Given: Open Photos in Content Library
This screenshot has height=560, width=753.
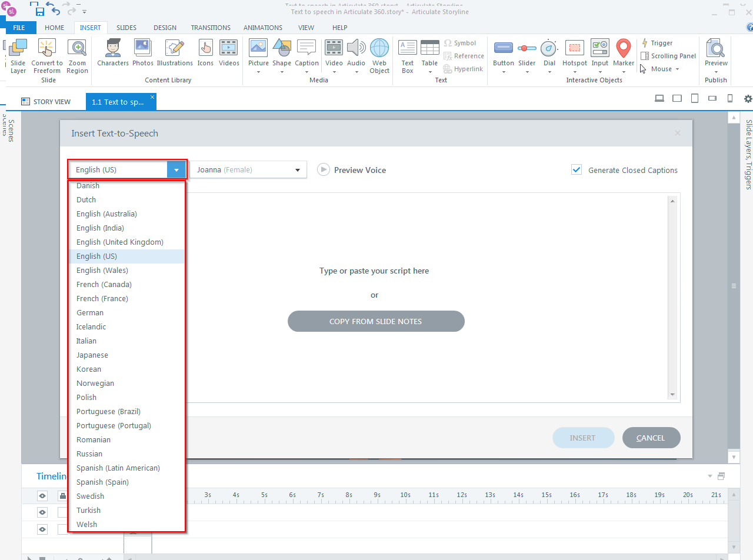Looking at the screenshot, I should tap(143, 53).
